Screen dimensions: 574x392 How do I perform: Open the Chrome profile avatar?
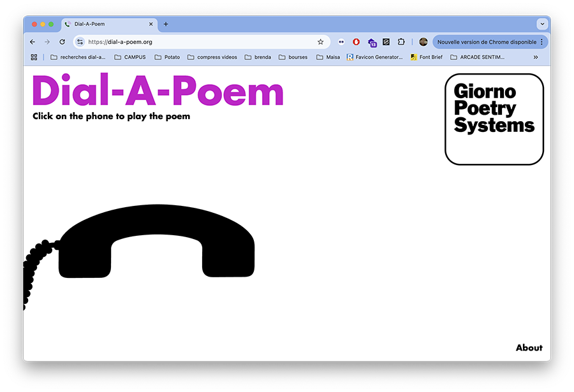pyautogui.click(x=423, y=42)
